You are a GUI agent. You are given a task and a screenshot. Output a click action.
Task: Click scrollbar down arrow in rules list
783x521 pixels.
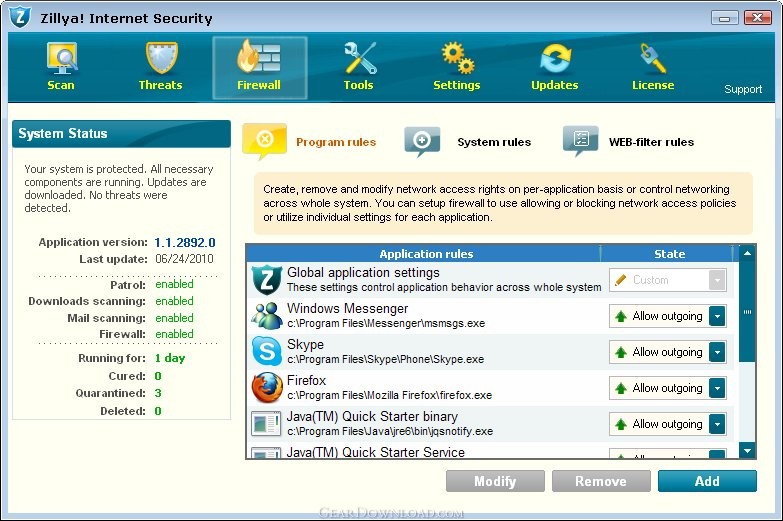click(x=747, y=451)
